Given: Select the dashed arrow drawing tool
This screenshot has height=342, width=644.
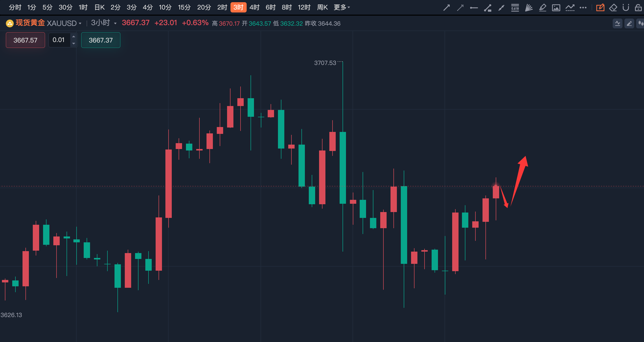Looking at the screenshot, I should tap(460, 8).
